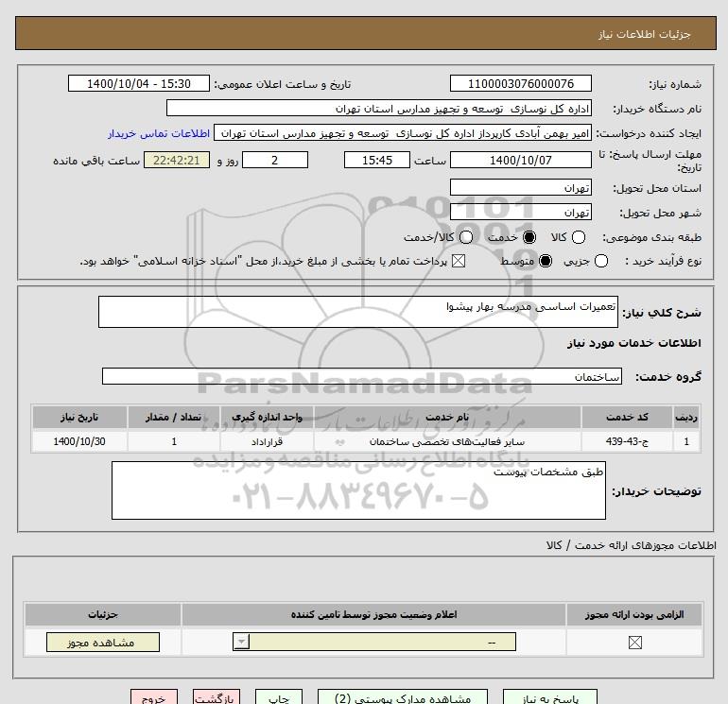
Task: Click the service code cell ج-43-439
Action: (627, 441)
